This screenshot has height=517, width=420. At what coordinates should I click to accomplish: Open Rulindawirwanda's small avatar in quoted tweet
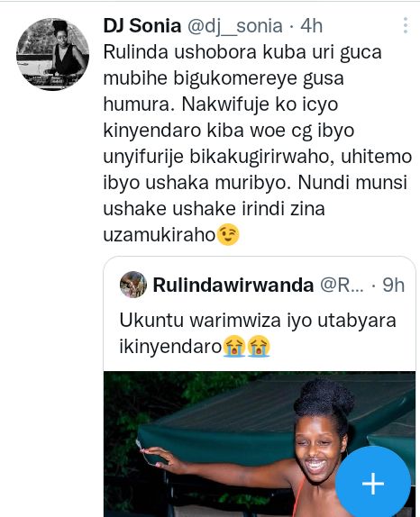pyautogui.click(x=133, y=285)
